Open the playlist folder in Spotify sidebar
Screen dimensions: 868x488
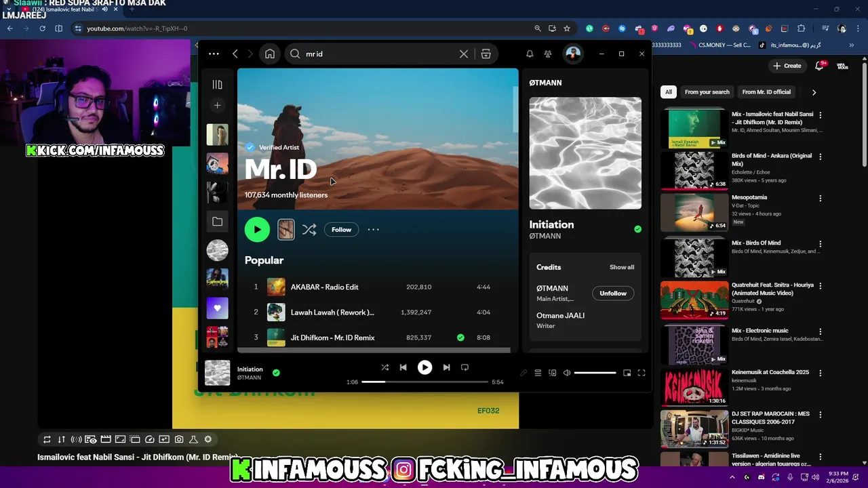coord(217,222)
